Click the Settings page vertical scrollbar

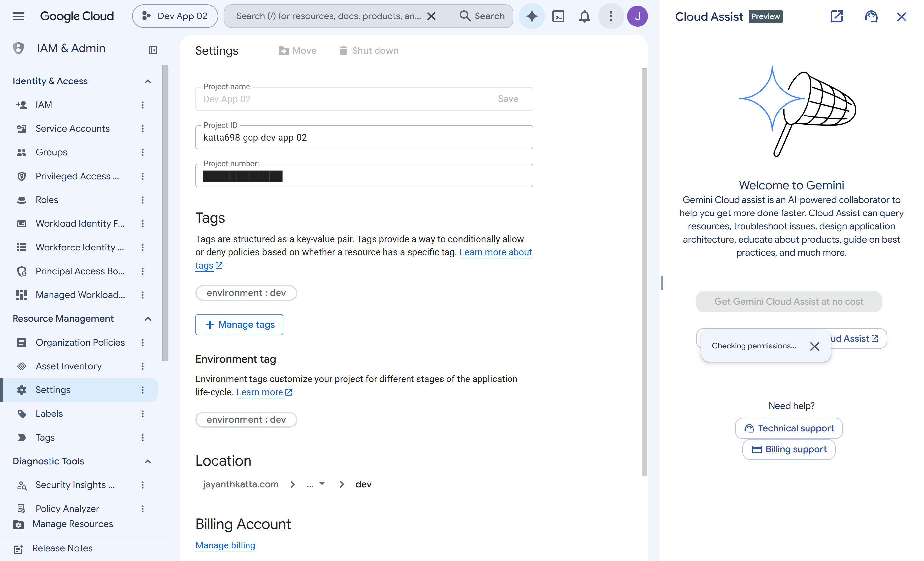644,272
